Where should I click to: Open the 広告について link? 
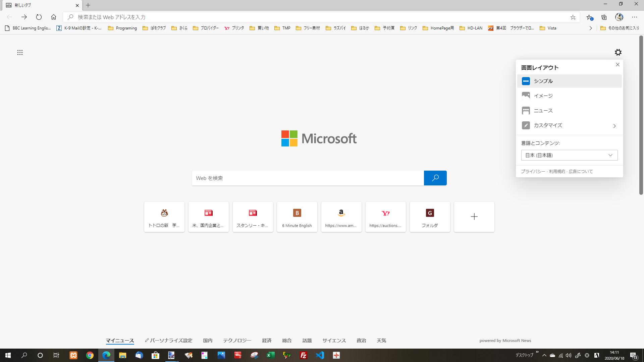[x=581, y=171]
